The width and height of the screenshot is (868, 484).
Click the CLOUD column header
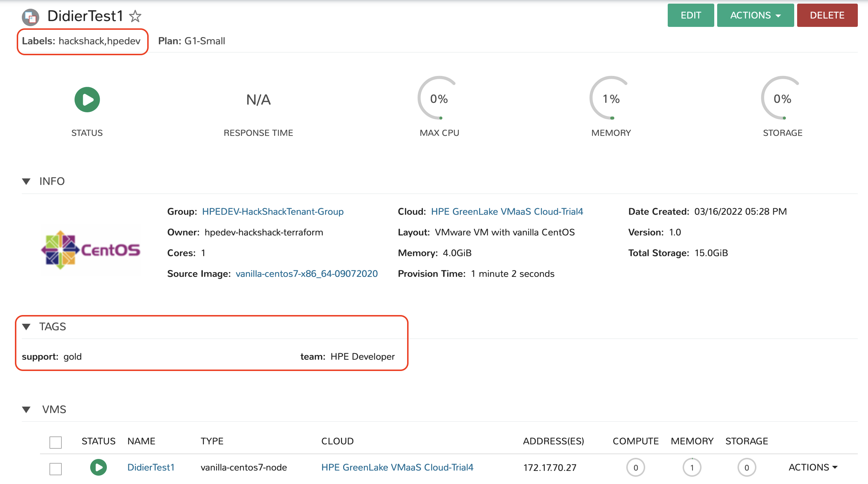337,441
